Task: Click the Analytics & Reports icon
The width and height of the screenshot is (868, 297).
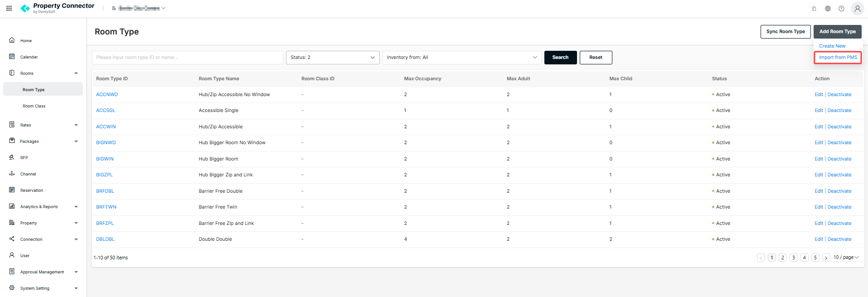Action: [12, 206]
